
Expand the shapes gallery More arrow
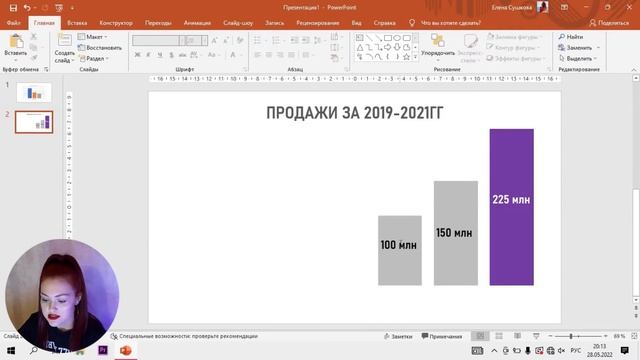click(x=415, y=58)
